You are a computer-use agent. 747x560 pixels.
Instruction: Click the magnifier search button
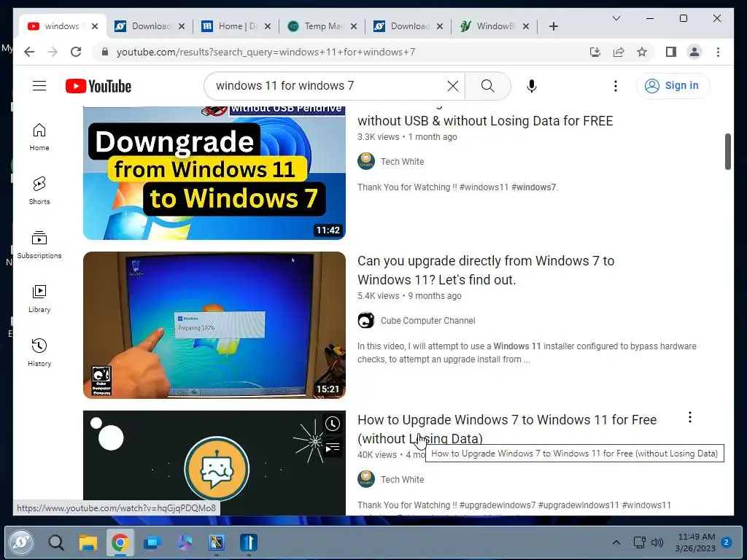click(x=487, y=86)
